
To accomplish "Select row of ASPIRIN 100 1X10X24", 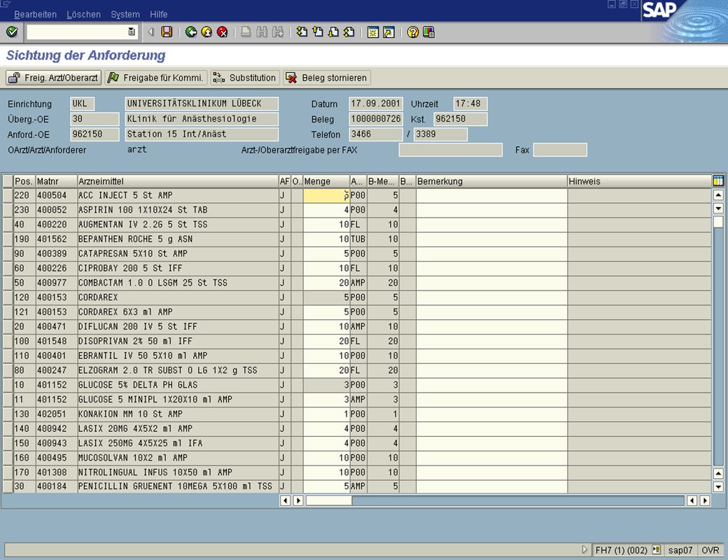I will (8, 210).
